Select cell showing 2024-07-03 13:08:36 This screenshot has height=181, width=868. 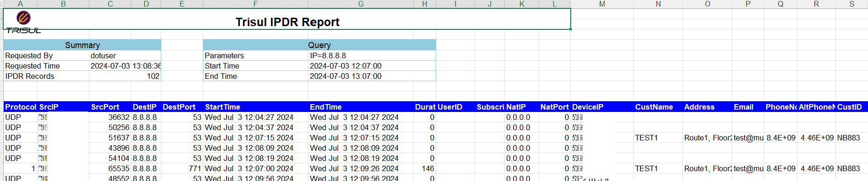[x=125, y=66]
